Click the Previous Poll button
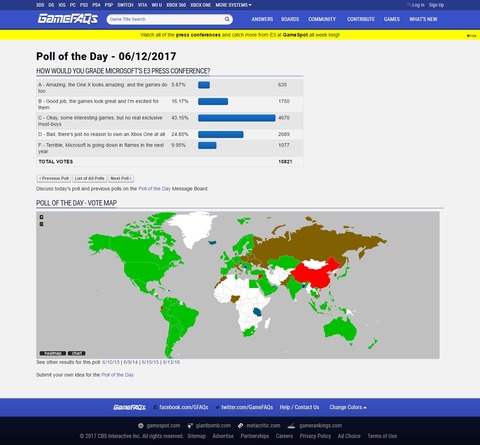Screen dimensions: 480x445 tap(54, 178)
